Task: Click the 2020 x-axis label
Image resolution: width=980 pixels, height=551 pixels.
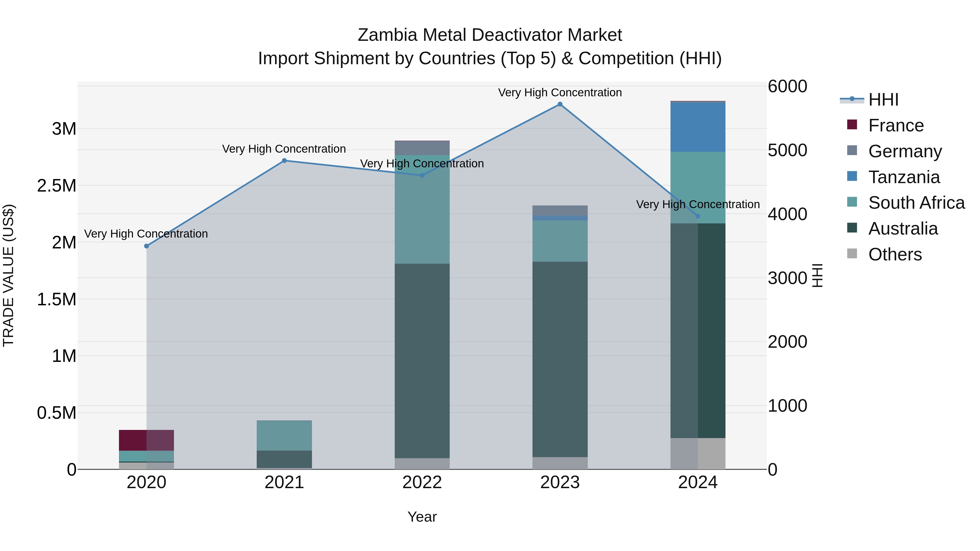Action: (146, 482)
